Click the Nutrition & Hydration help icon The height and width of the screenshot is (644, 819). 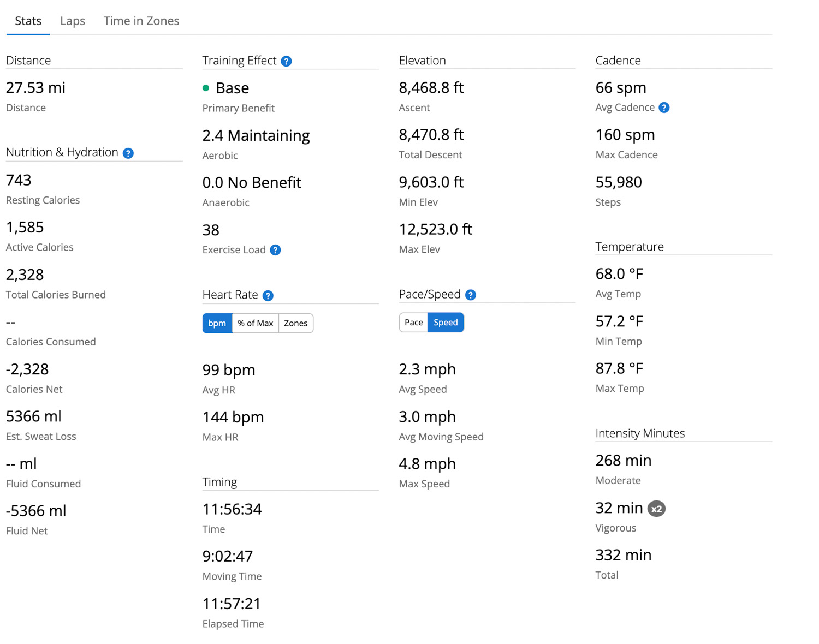point(128,153)
